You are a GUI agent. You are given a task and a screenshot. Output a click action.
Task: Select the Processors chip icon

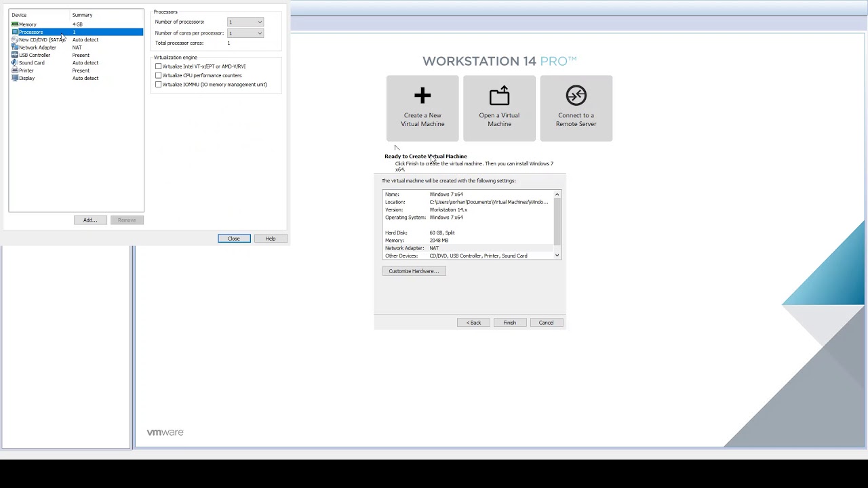15,32
